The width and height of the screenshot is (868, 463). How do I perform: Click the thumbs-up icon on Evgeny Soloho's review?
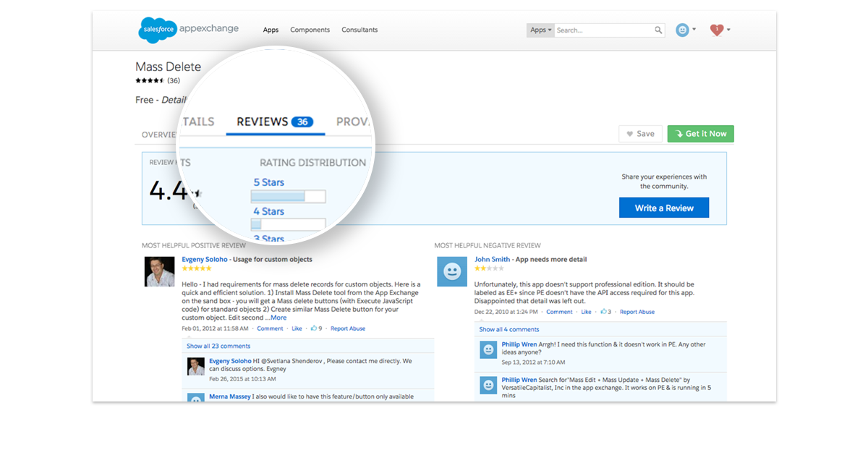(x=314, y=328)
